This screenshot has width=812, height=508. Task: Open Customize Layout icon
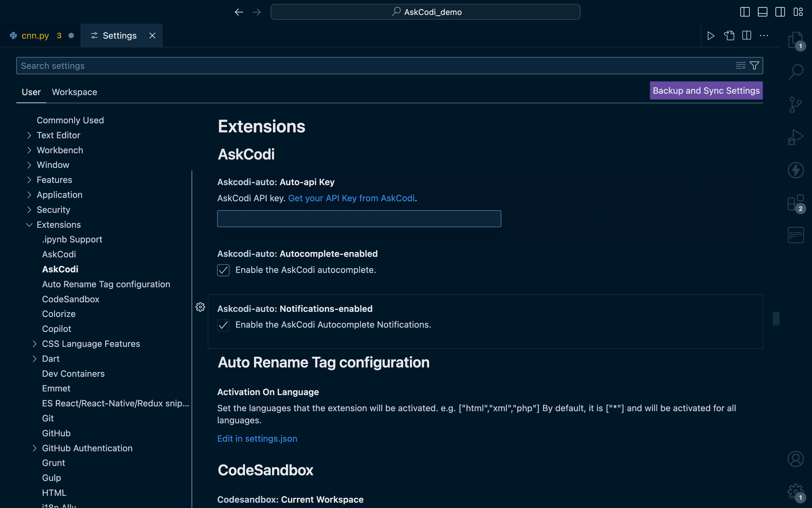pyautogui.click(x=798, y=12)
